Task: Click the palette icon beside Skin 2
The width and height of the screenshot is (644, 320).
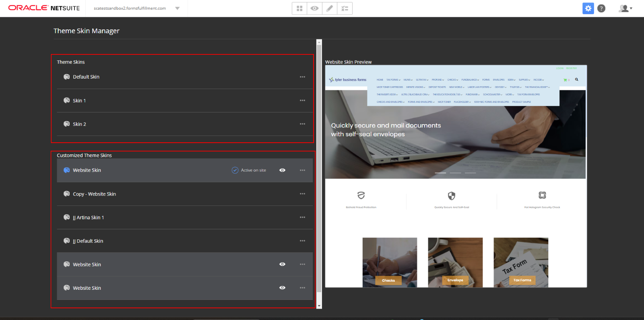Action: pyautogui.click(x=67, y=124)
